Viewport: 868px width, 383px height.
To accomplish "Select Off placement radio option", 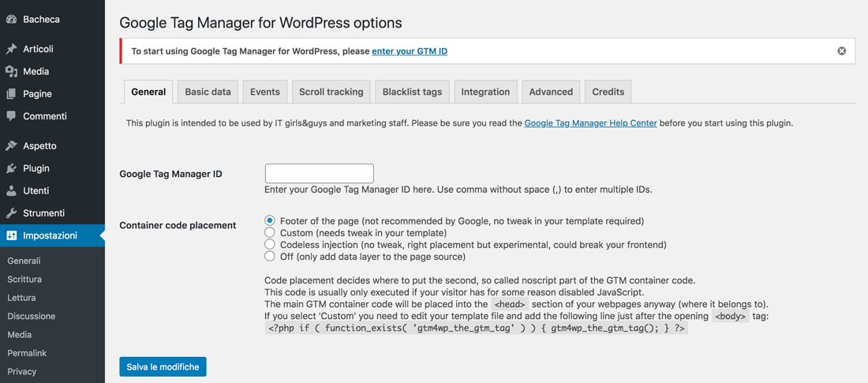I will 270,256.
